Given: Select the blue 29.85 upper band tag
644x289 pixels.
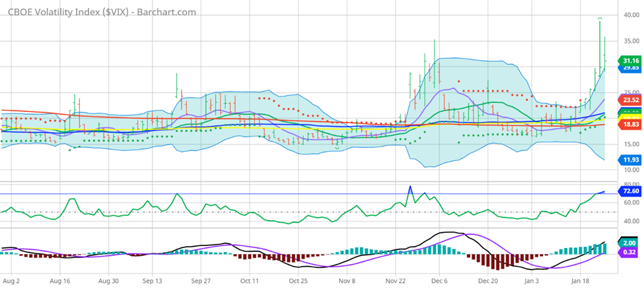Looking at the screenshot, I should click(630, 69).
